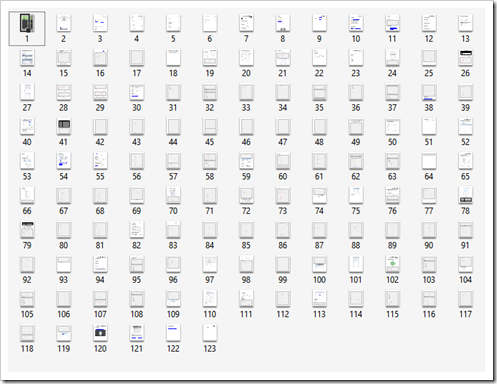Select page 41 thumbnail
The height and width of the screenshot is (384, 497).
click(x=63, y=126)
